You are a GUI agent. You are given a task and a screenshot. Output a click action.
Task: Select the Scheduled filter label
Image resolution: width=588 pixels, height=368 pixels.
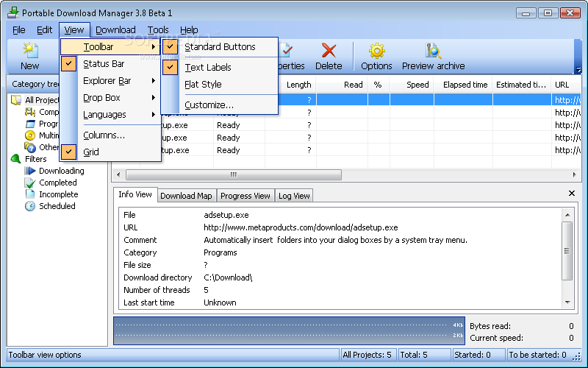pyautogui.click(x=57, y=206)
